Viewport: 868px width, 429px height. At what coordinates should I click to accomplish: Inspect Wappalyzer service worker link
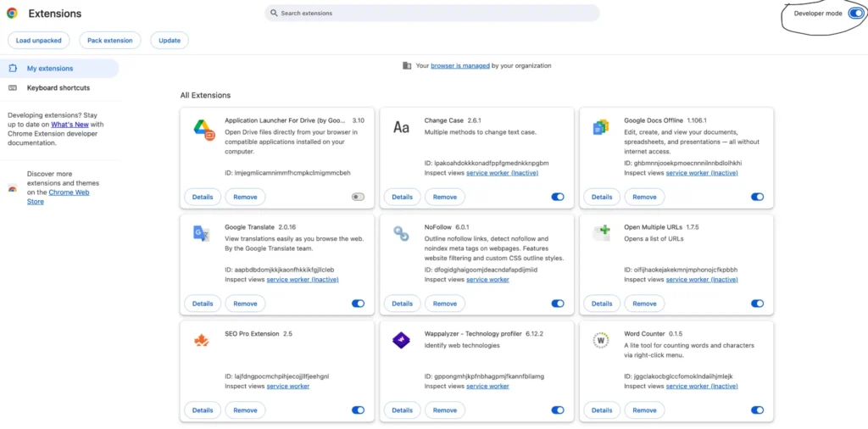[x=487, y=387]
